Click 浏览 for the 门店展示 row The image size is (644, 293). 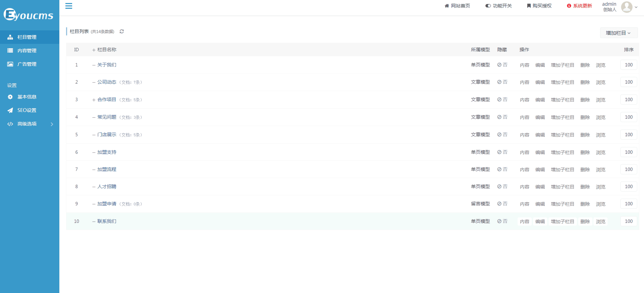click(601, 135)
